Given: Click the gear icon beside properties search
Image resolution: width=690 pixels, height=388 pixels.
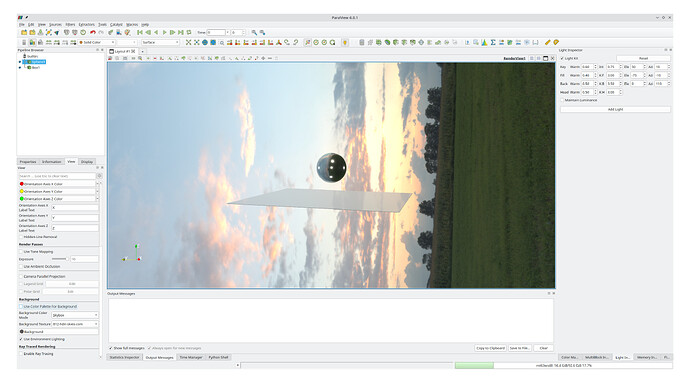Looking at the screenshot, I should coord(99,176).
